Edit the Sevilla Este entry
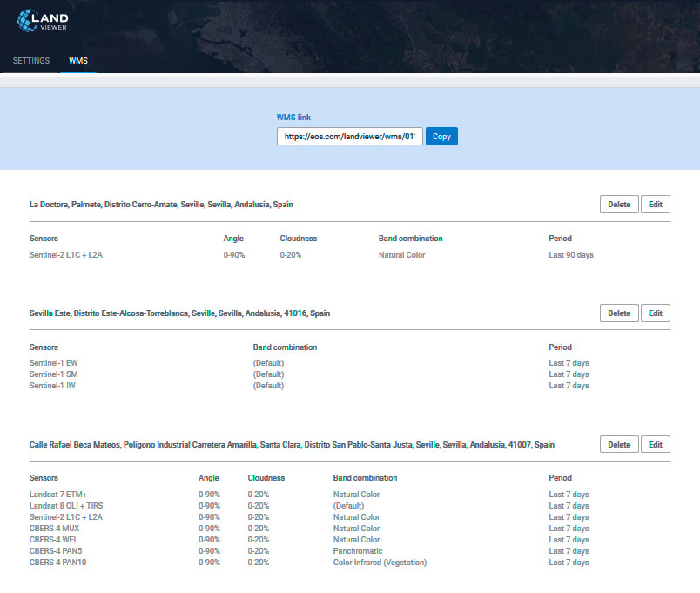This screenshot has height=593, width=700. (x=656, y=313)
